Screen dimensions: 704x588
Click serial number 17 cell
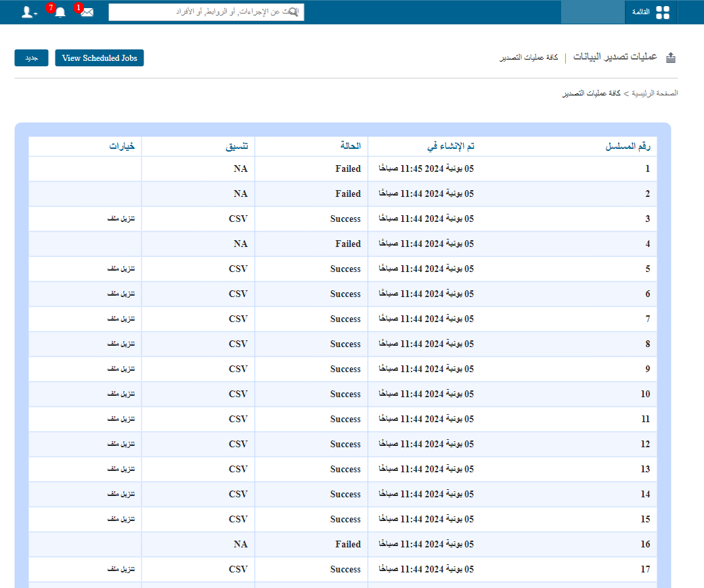645,569
